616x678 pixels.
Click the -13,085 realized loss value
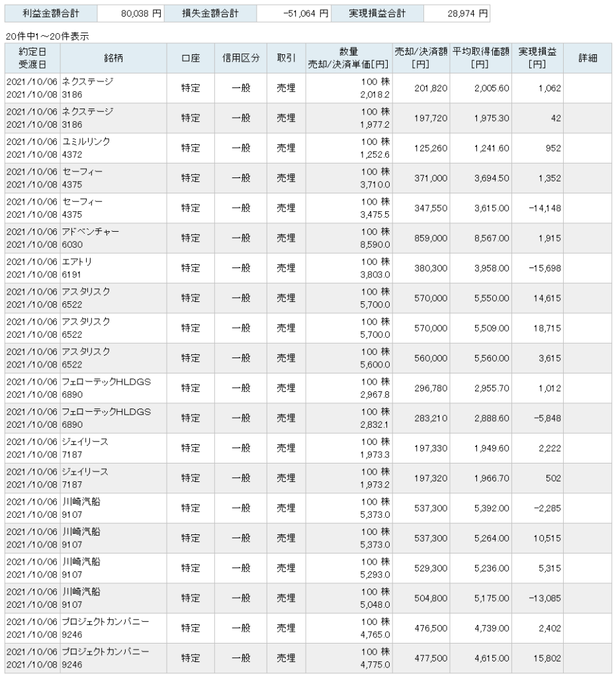click(545, 598)
